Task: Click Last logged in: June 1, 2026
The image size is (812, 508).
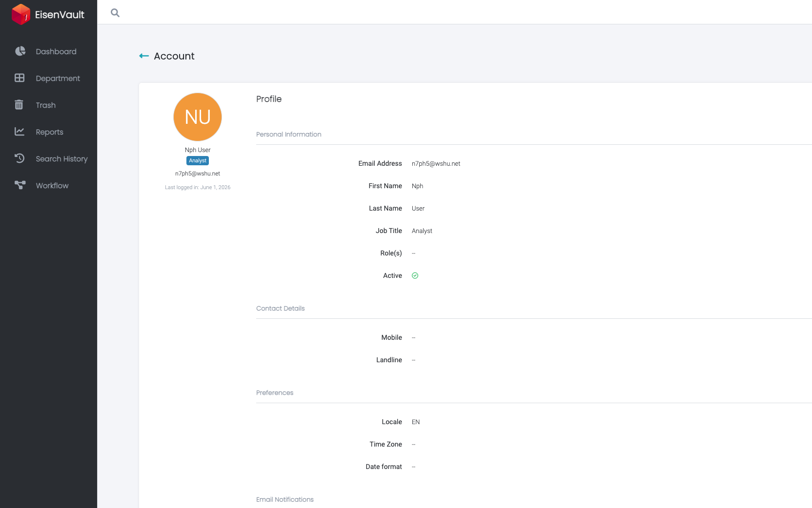Action: click(198, 187)
